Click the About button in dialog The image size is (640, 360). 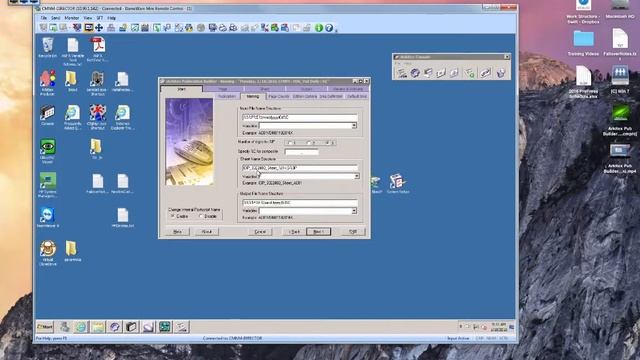(207, 231)
